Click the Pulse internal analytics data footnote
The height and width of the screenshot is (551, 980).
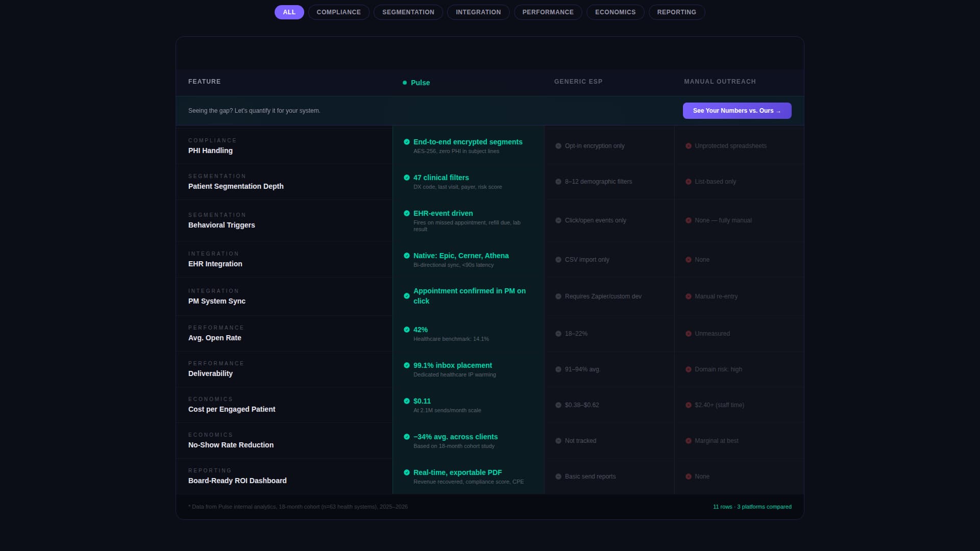point(298,507)
